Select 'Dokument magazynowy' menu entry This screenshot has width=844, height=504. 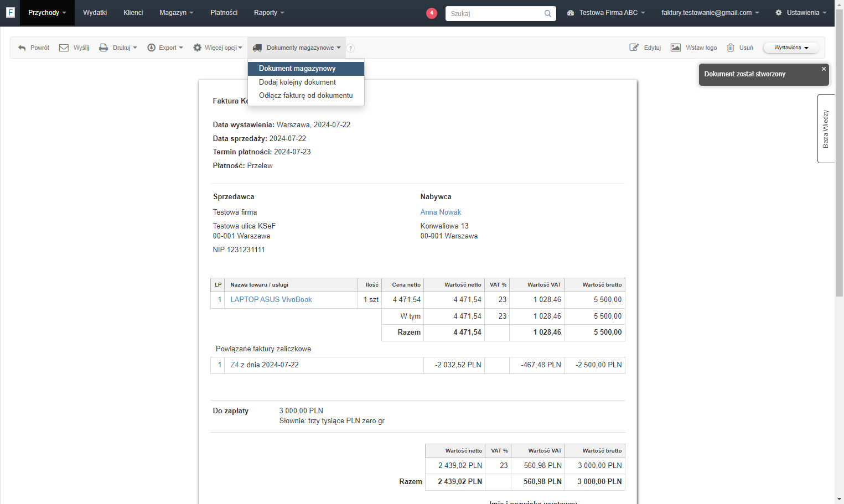(306, 69)
